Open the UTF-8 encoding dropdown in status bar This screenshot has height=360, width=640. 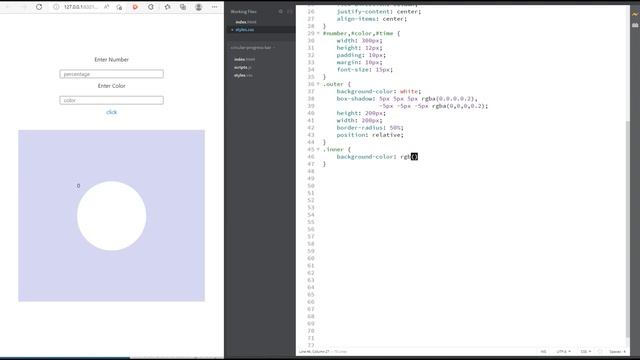[564, 351]
